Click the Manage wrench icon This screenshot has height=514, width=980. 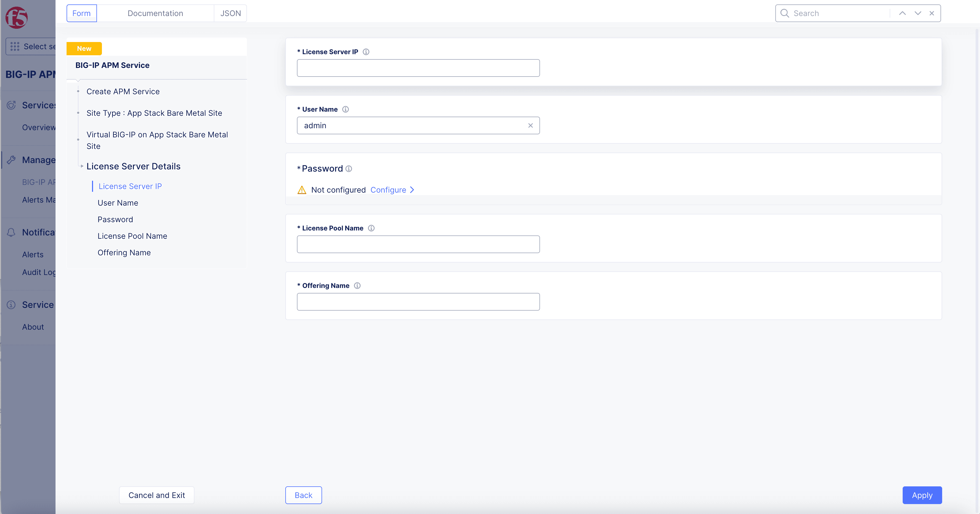(x=11, y=160)
